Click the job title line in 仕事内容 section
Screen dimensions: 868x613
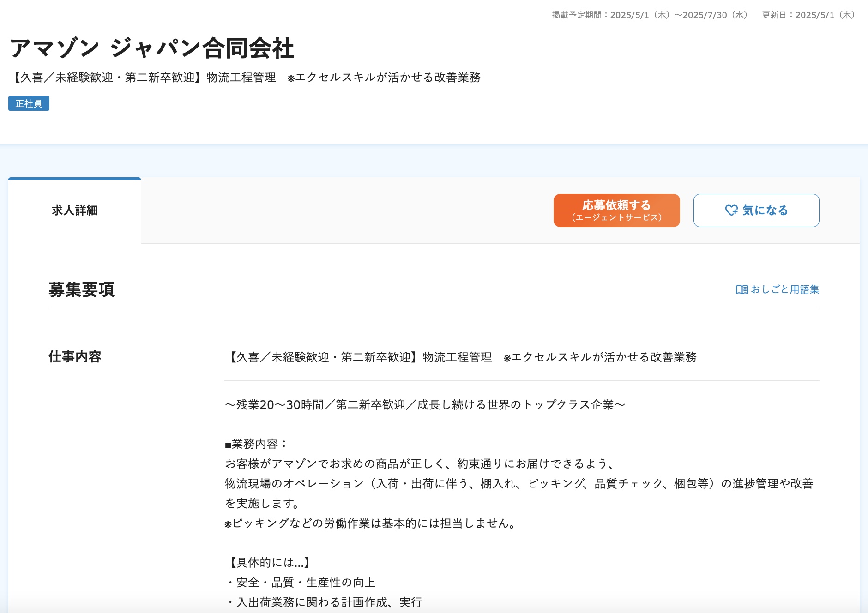click(461, 357)
